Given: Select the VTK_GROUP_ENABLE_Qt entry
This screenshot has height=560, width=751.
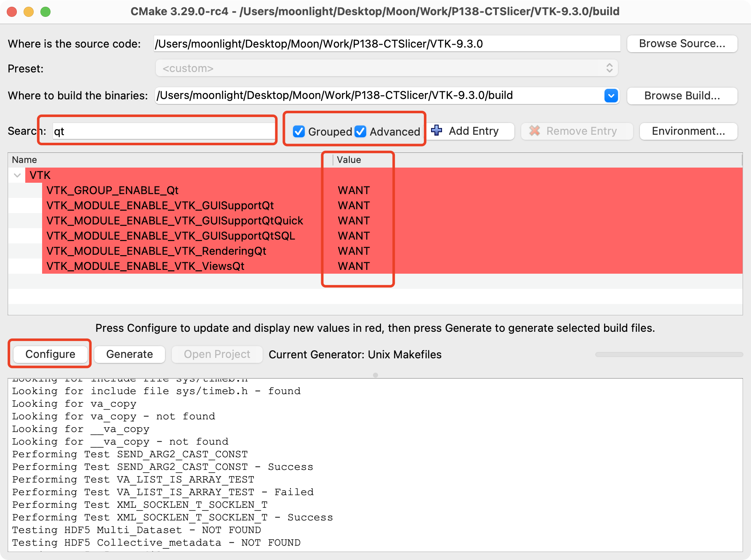Looking at the screenshot, I should (x=112, y=190).
